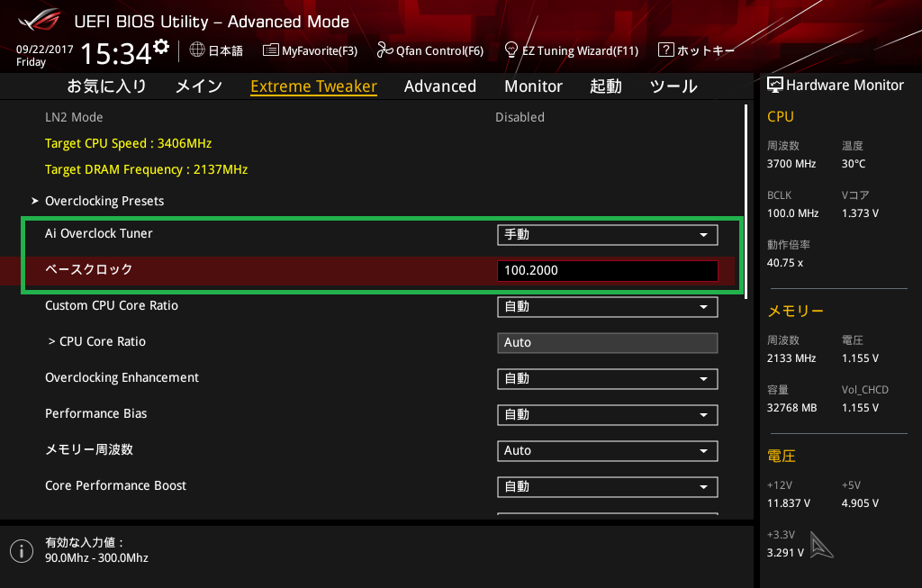922x588 pixels.
Task: Click the ホットキー question mark icon
Action: (665, 50)
